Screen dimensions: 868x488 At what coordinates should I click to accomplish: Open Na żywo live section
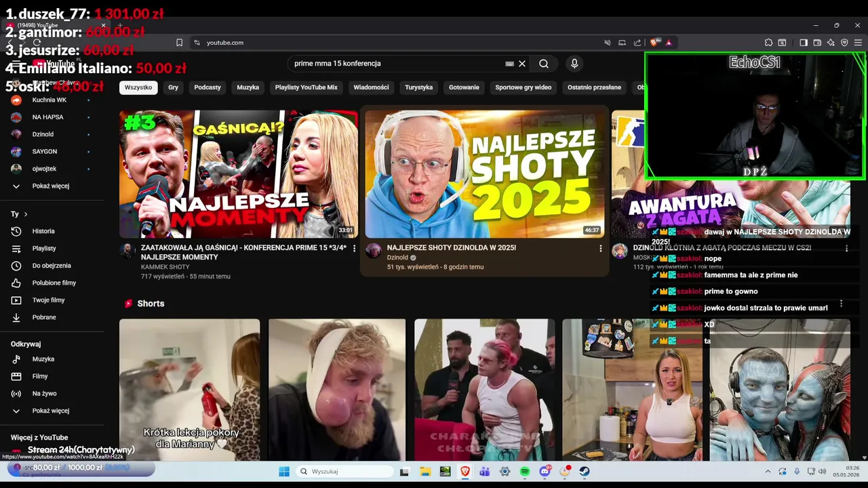click(45, 394)
